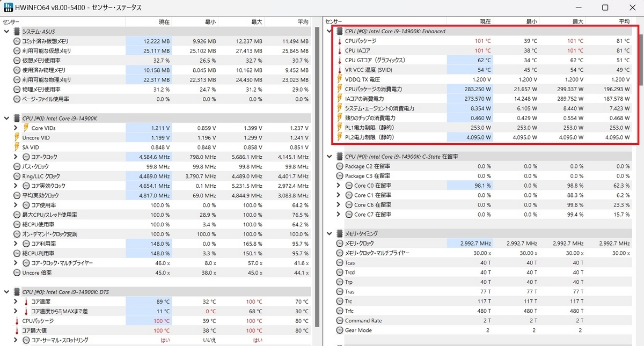Click the ページ・ファイル使用率 gauge icon

point(17,99)
